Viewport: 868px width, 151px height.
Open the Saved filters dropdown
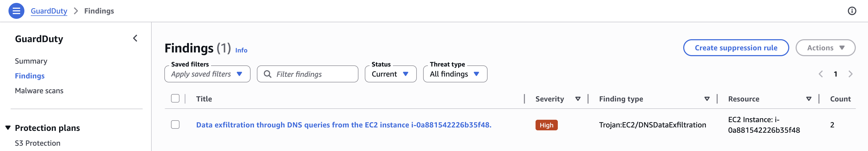click(x=207, y=74)
